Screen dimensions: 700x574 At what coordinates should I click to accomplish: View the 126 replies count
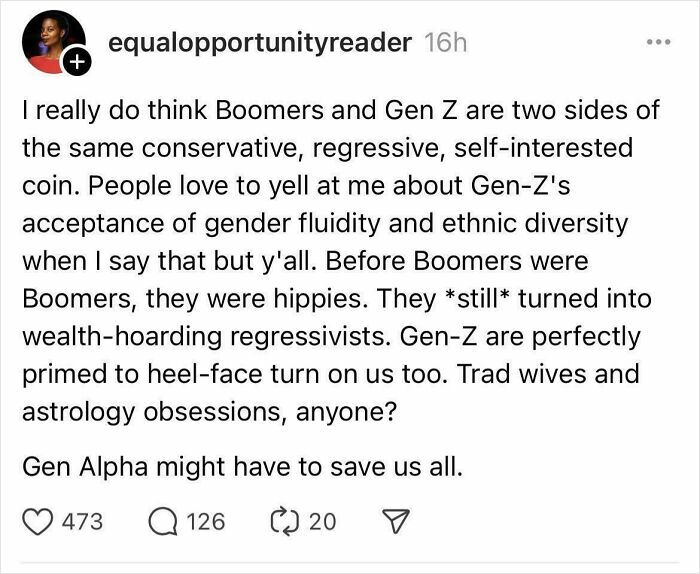pos(205,522)
